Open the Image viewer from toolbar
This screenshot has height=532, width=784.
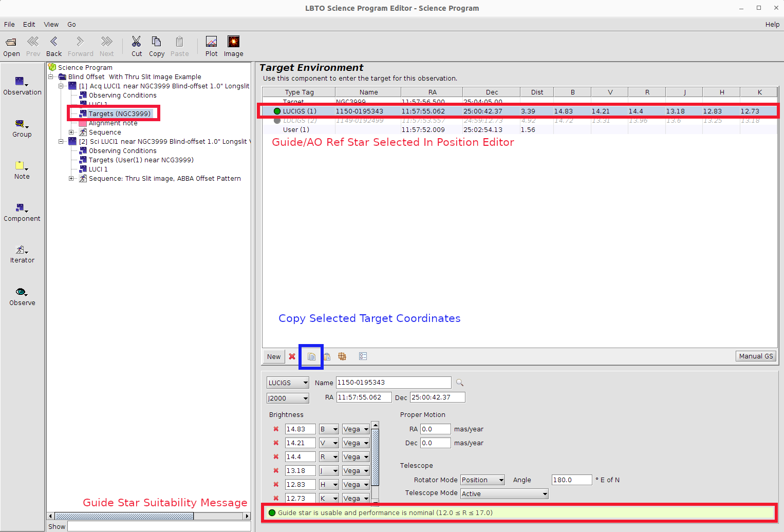[233, 42]
